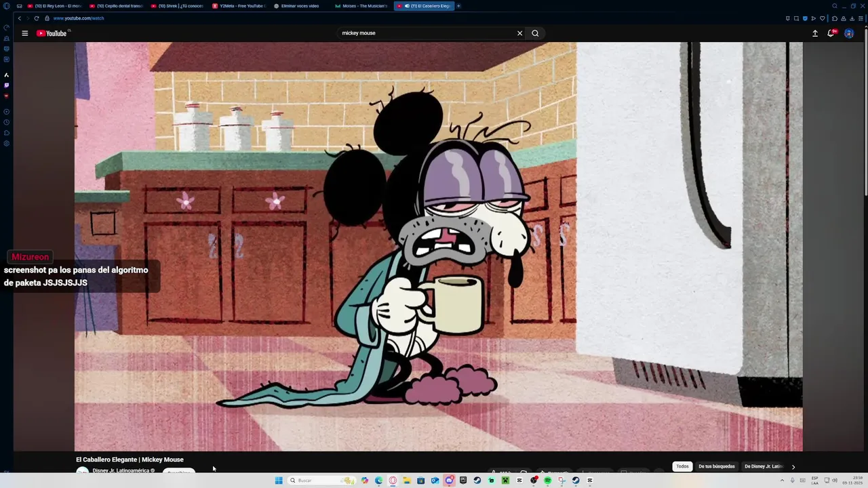Screen dimensions: 868x488
Task: Open the browser menu icon at top-left
Action: [7, 6]
